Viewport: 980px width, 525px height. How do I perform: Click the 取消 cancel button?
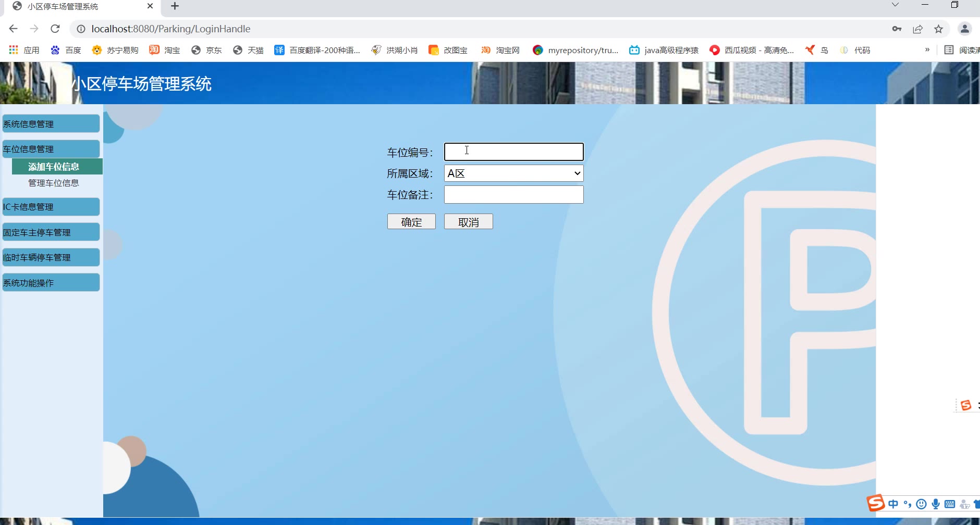point(468,222)
